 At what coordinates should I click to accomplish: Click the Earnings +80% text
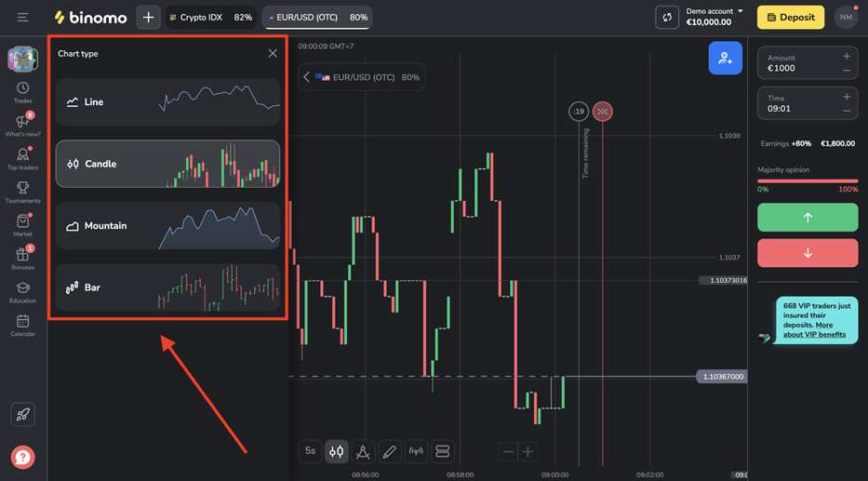coord(785,143)
